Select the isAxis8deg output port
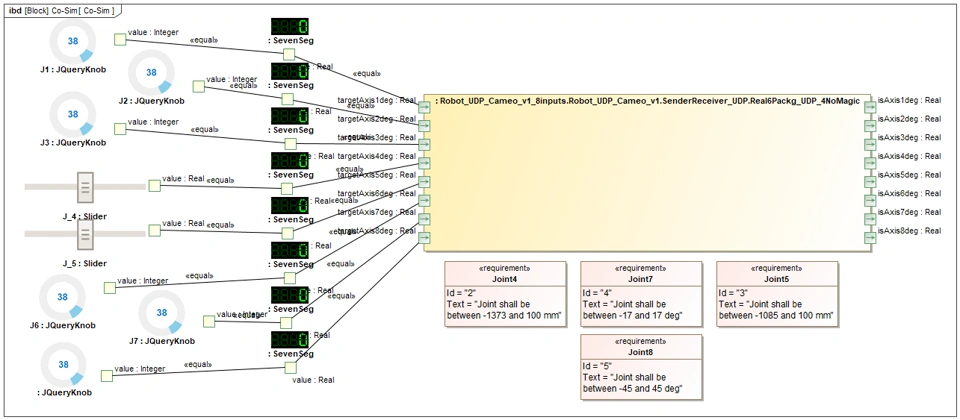The width and height of the screenshot is (960, 420). point(870,238)
